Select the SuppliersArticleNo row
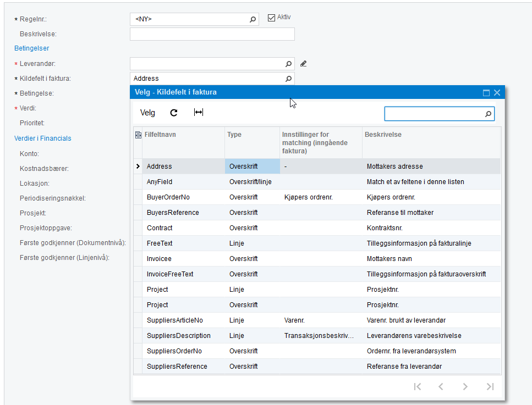The height and width of the screenshot is (405, 532). 317,320
